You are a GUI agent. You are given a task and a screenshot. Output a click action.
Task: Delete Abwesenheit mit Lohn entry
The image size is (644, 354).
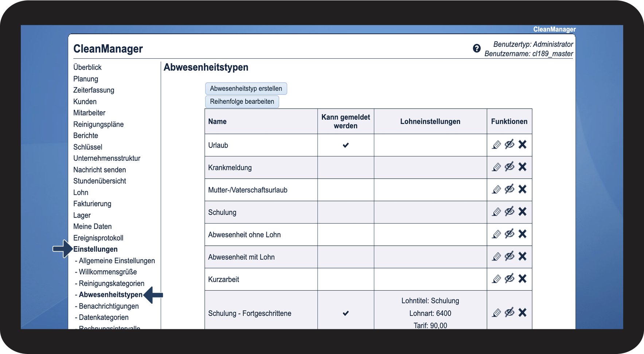coord(522,256)
